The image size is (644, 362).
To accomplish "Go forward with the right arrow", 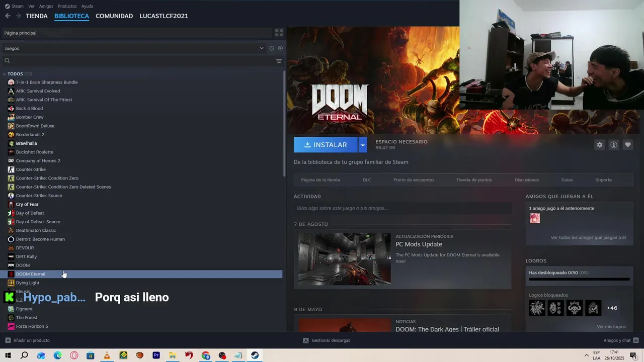I will (x=19, y=16).
